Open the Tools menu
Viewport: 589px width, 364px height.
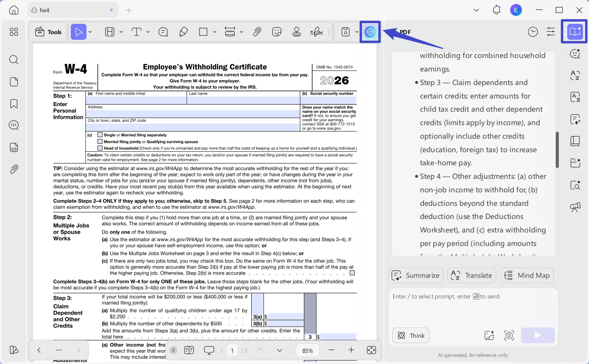coord(49,32)
